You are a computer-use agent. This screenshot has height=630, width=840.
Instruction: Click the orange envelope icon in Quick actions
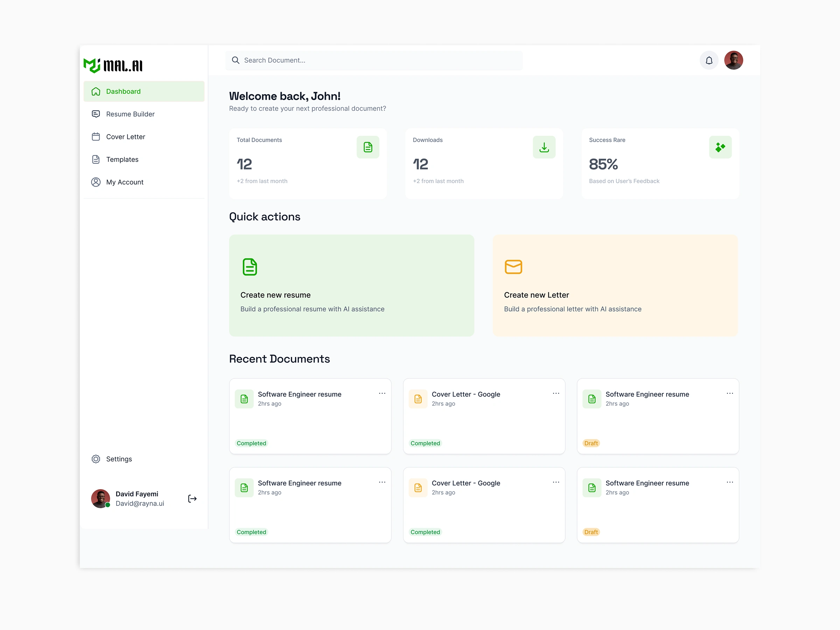(x=513, y=267)
